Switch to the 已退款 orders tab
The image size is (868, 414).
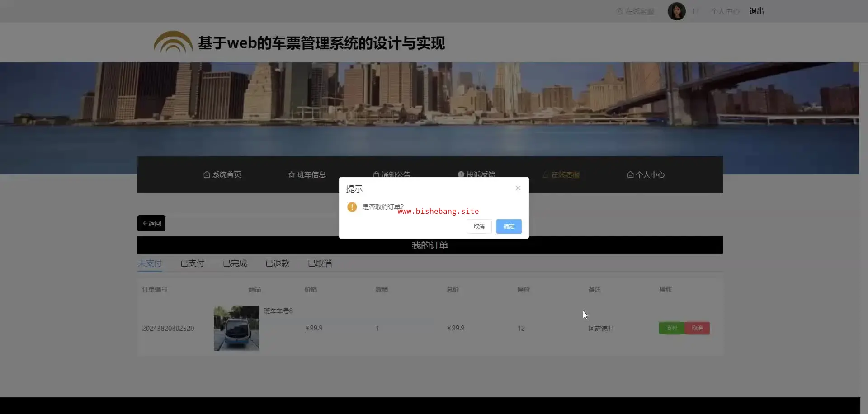[x=277, y=263]
